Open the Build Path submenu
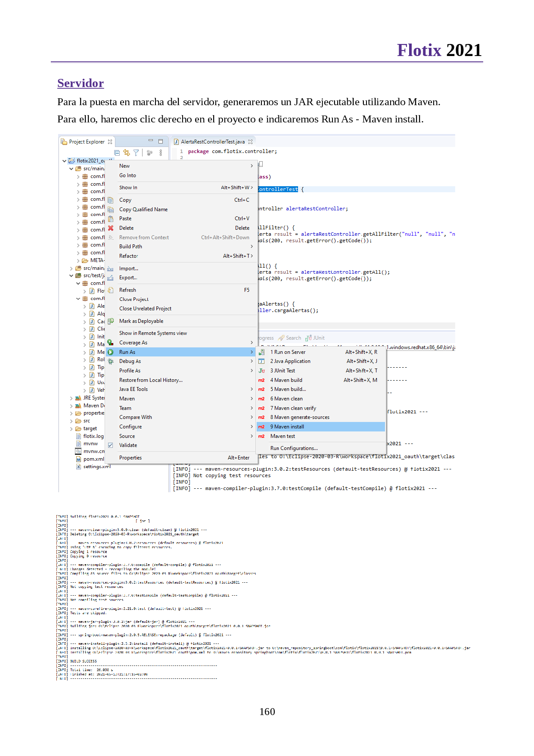 [182, 247]
